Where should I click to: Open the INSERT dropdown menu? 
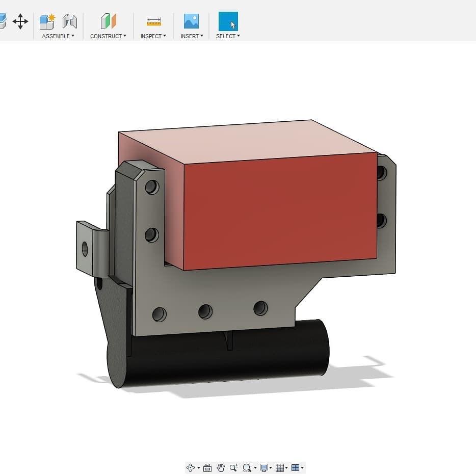(192, 36)
